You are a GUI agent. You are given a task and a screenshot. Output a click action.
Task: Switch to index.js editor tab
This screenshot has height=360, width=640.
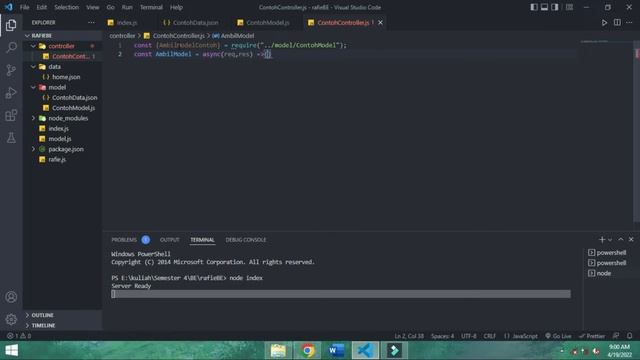tap(128, 22)
